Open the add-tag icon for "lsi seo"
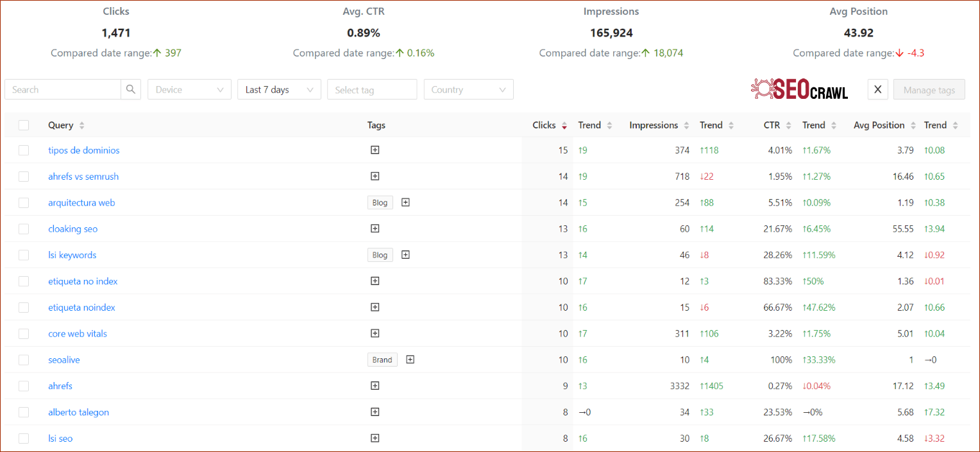 [x=375, y=438]
